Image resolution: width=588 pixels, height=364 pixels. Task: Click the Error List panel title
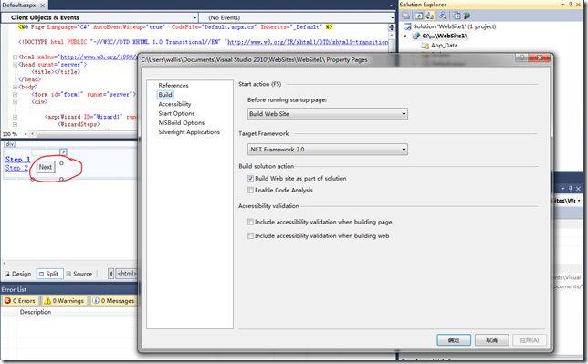tap(14, 290)
